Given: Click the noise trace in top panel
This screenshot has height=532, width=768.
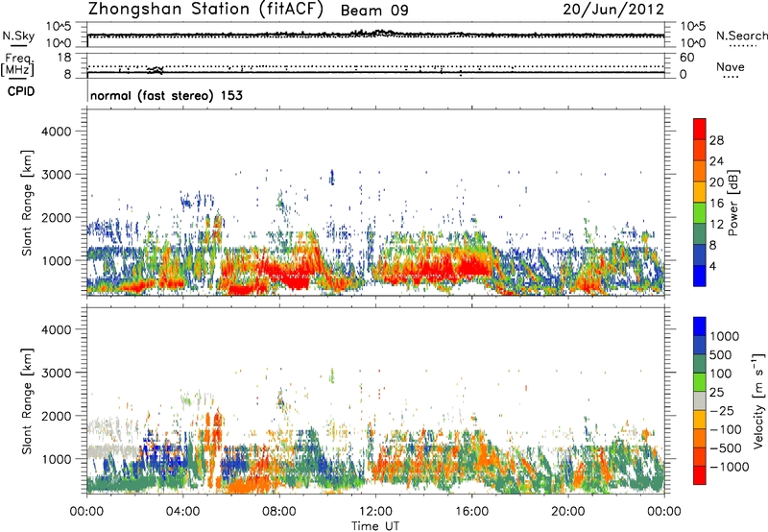Looking at the screenshot, I should click(375, 35).
